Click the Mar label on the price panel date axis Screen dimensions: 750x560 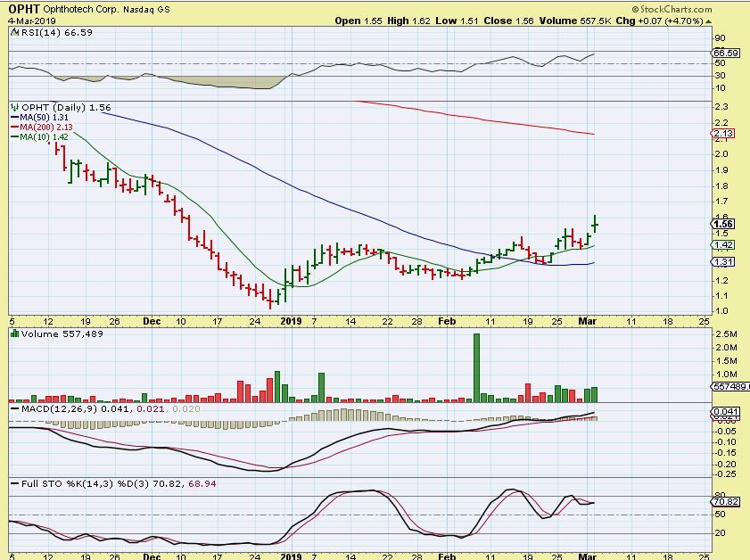(587, 321)
